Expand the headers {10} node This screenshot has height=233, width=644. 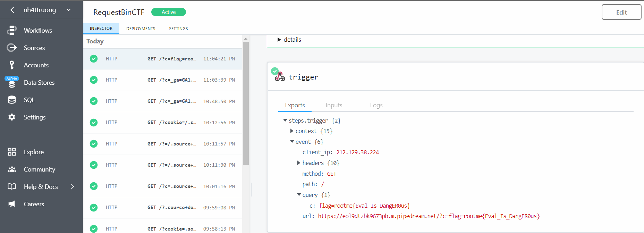click(298, 163)
